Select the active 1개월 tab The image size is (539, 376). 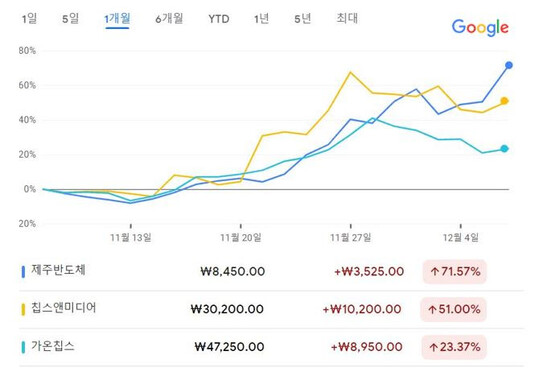[117, 19]
